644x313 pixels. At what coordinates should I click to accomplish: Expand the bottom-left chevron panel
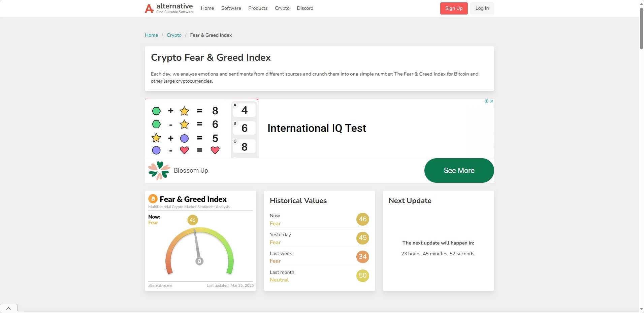pyautogui.click(x=8, y=308)
